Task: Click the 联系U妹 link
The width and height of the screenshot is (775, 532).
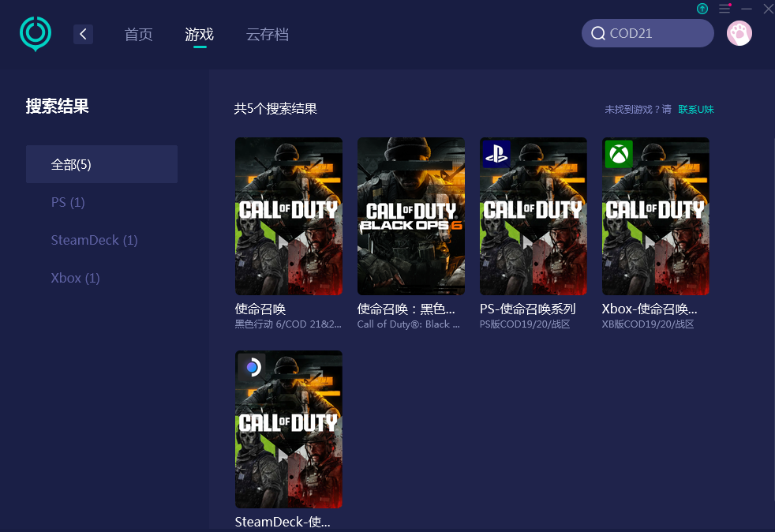Action: tap(696, 109)
